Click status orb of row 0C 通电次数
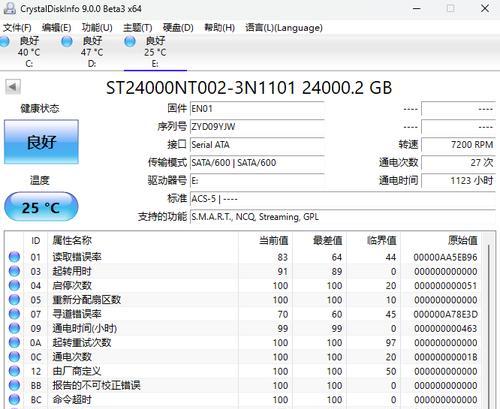500x409 pixels. (14, 357)
